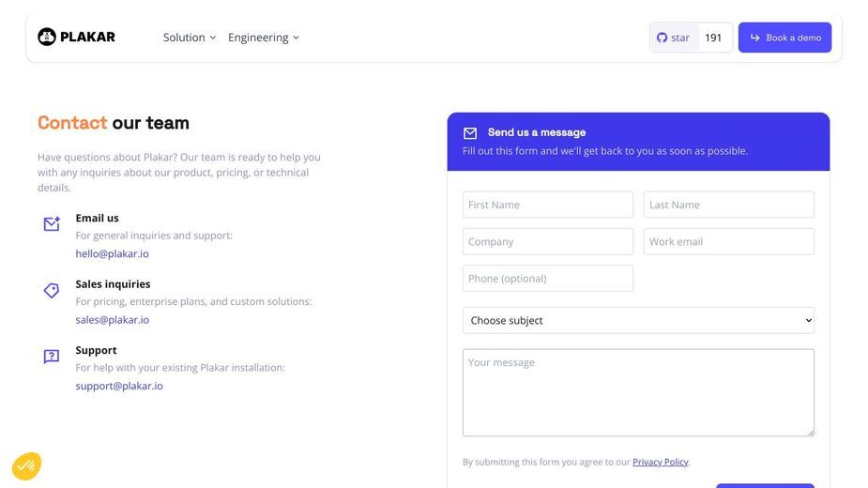Click the question icon beside Support
This screenshot has height=488, width=868.
pos(52,357)
